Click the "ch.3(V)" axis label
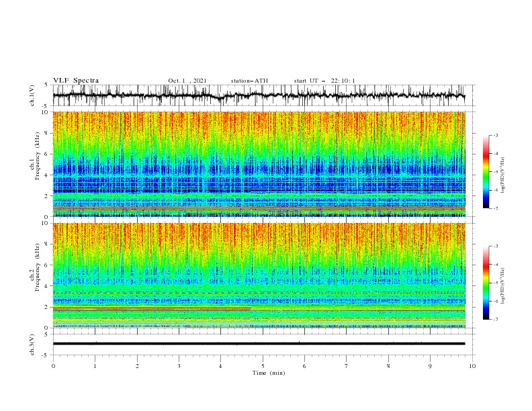The height and width of the screenshot is (411, 532). (x=32, y=345)
